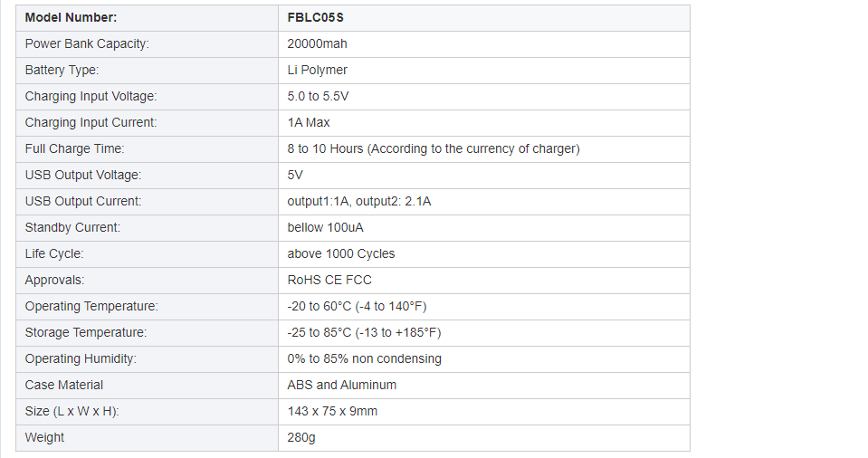
Task: Click the 143 x 75 x 9mm size value
Action: click(332, 411)
